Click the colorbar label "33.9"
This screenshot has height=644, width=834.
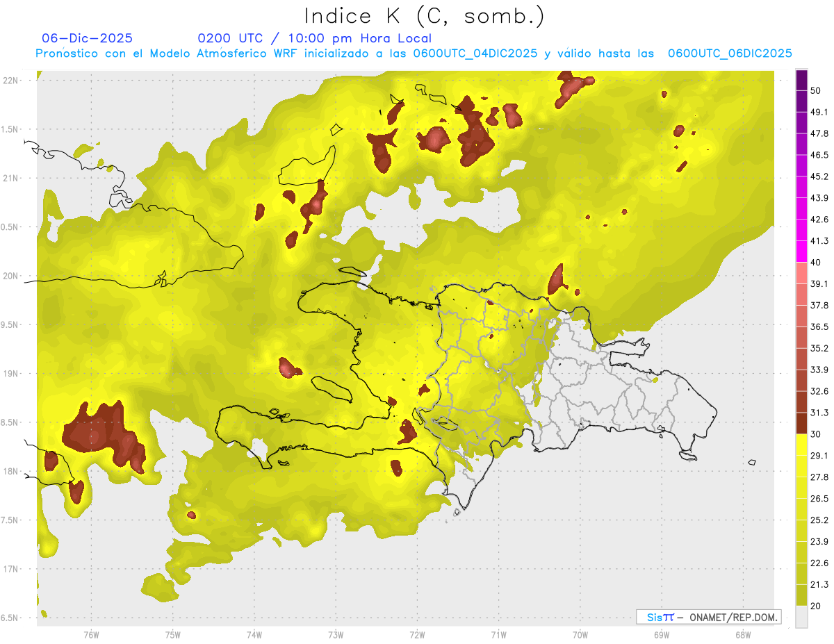click(819, 370)
